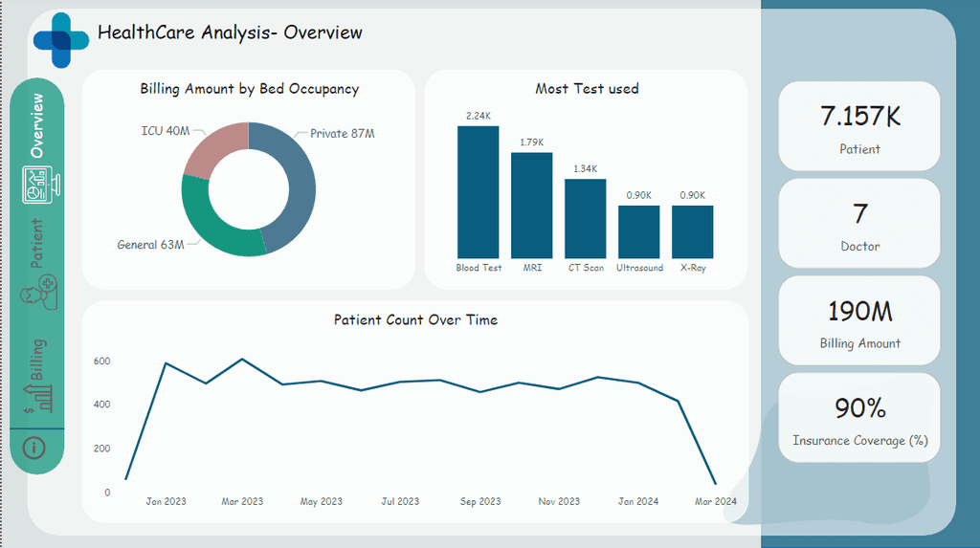Screen dimensions: 980x548
Task: Open the Billing bar chart dollar icon
Action: click(38, 398)
